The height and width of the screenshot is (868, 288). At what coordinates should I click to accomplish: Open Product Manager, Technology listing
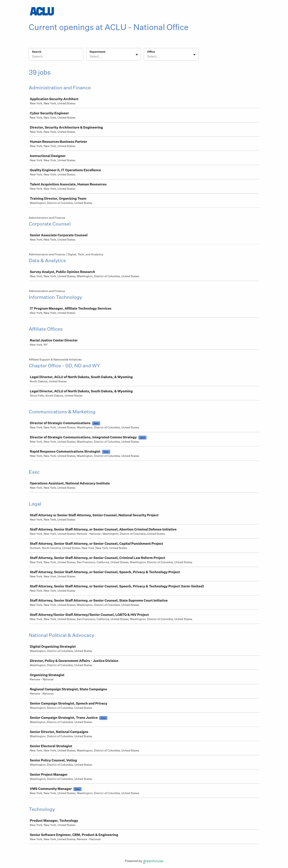(54, 821)
